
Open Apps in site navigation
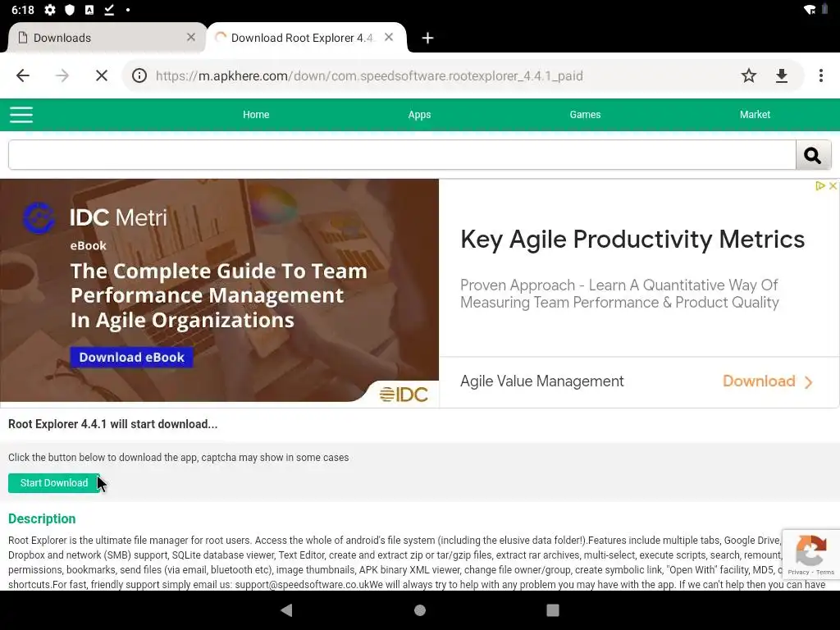click(x=419, y=115)
